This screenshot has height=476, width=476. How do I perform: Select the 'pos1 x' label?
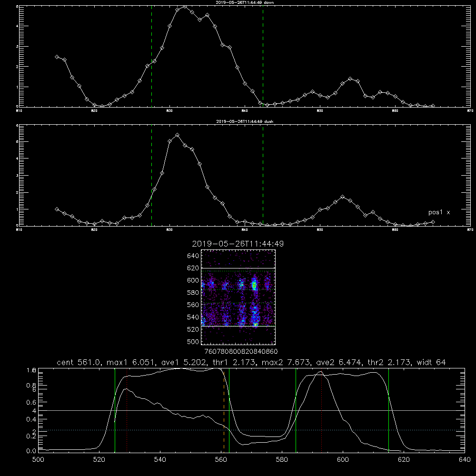[439, 212]
